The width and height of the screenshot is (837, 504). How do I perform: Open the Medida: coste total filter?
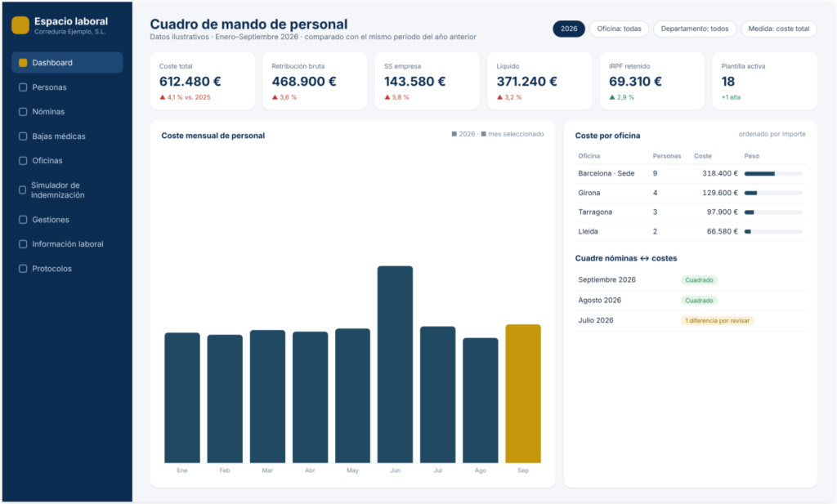(x=778, y=29)
